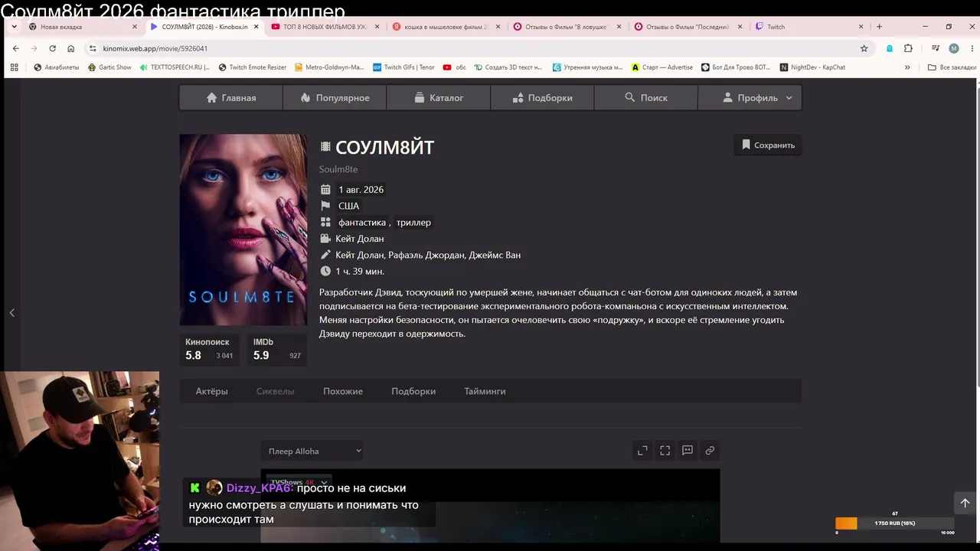Open the player comments icon

pos(688,451)
